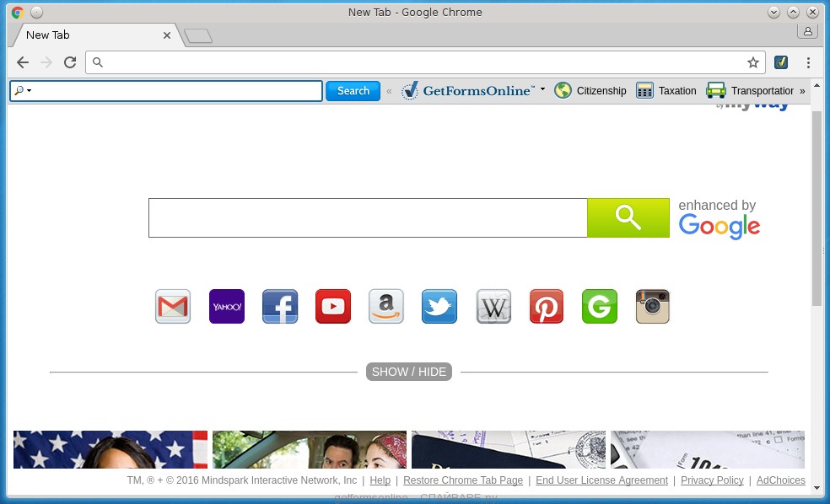
Task: Open the Citizenship toolbar shortcut
Action: (590, 90)
